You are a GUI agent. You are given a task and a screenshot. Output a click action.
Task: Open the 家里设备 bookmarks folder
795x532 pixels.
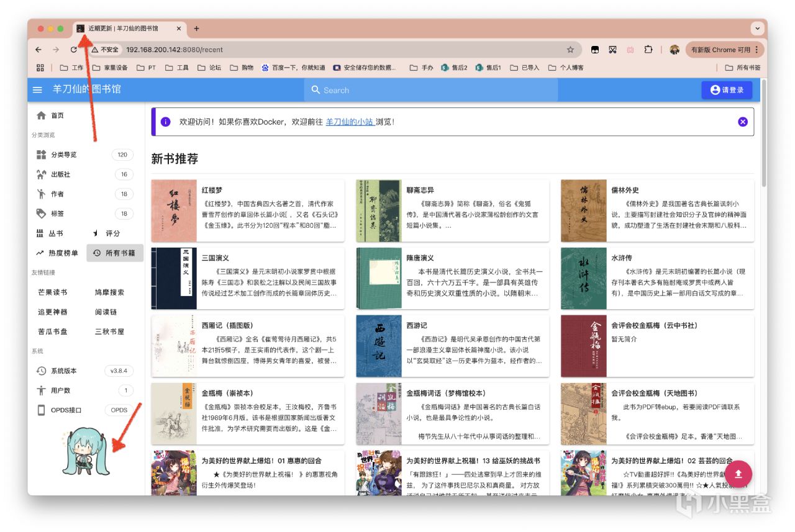click(109, 68)
